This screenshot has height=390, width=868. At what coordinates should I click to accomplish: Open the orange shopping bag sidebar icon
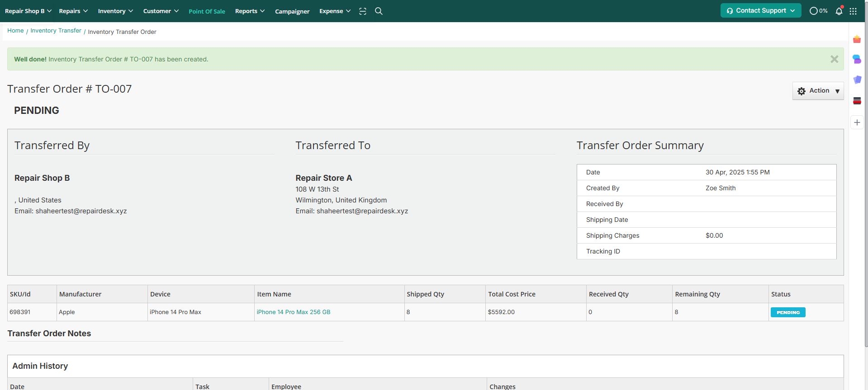pos(857,39)
